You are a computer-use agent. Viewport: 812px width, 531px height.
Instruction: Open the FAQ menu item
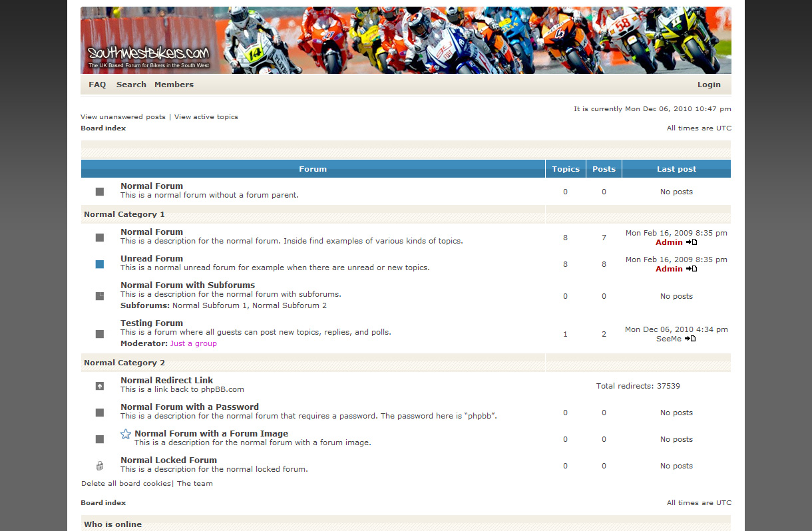(x=97, y=85)
